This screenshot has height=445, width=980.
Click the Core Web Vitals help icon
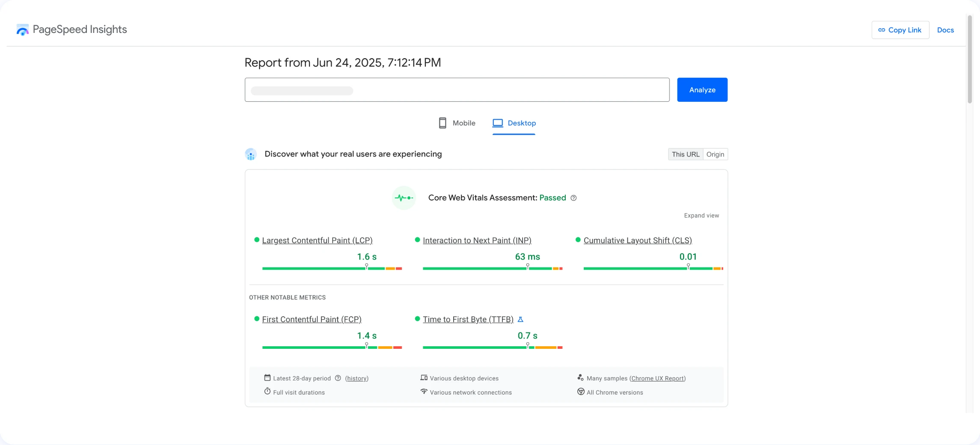coord(573,198)
